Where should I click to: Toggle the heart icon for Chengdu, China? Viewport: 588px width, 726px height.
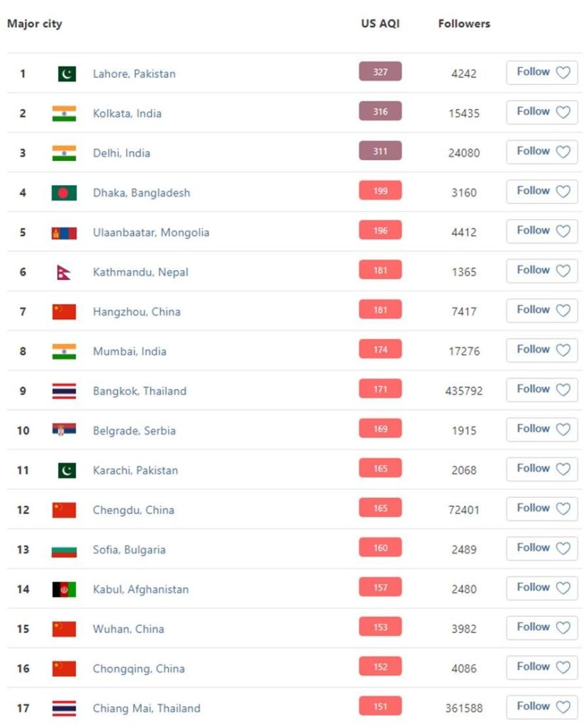click(563, 509)
